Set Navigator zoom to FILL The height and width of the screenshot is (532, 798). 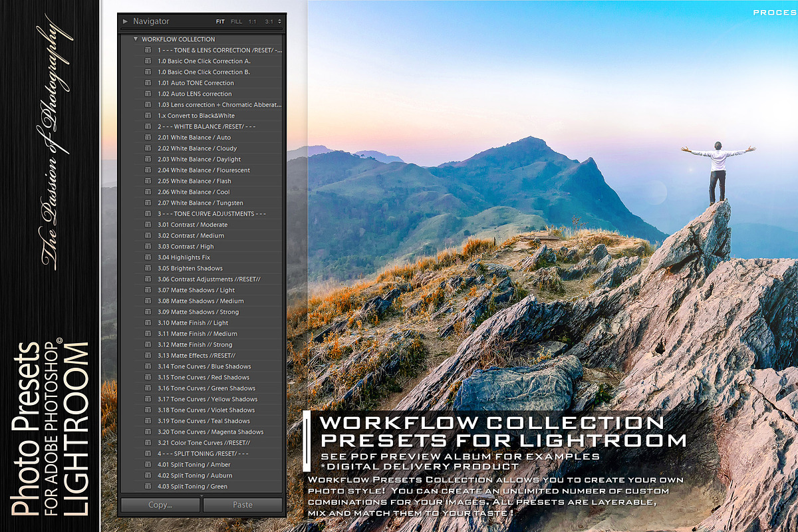coord(236,21)
